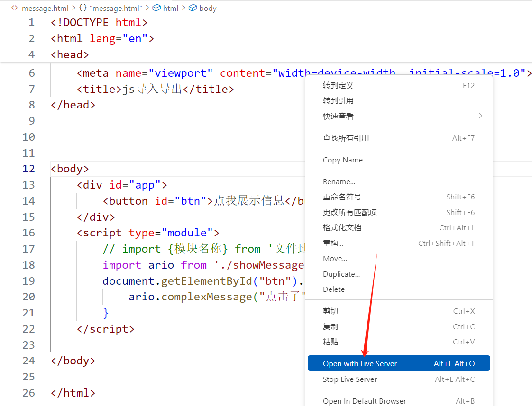
Task: Click Stop Live Server entry
Action: tap(399, 379)
